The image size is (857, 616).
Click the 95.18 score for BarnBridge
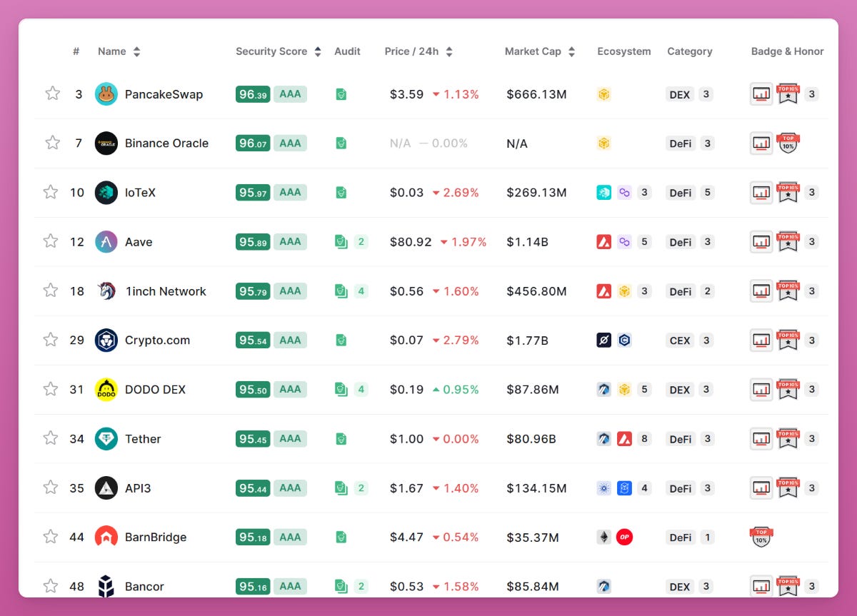253,537
